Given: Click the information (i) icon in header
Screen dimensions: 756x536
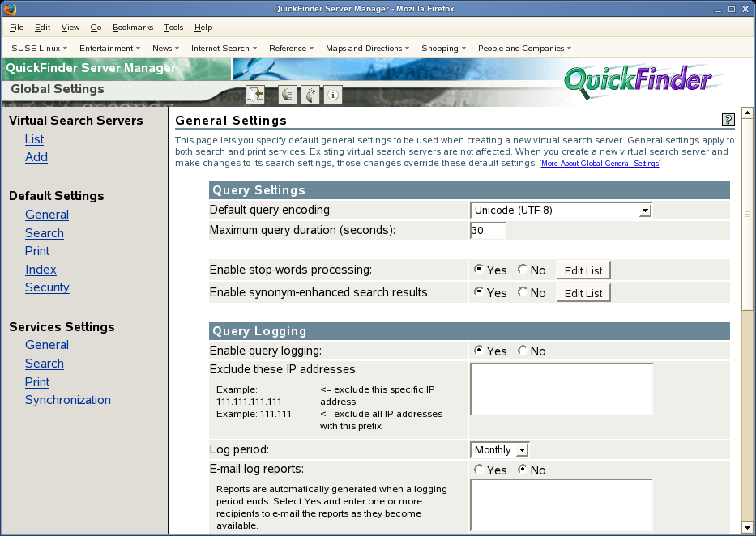Looking at the screenshot, I should tap(333, 95).
